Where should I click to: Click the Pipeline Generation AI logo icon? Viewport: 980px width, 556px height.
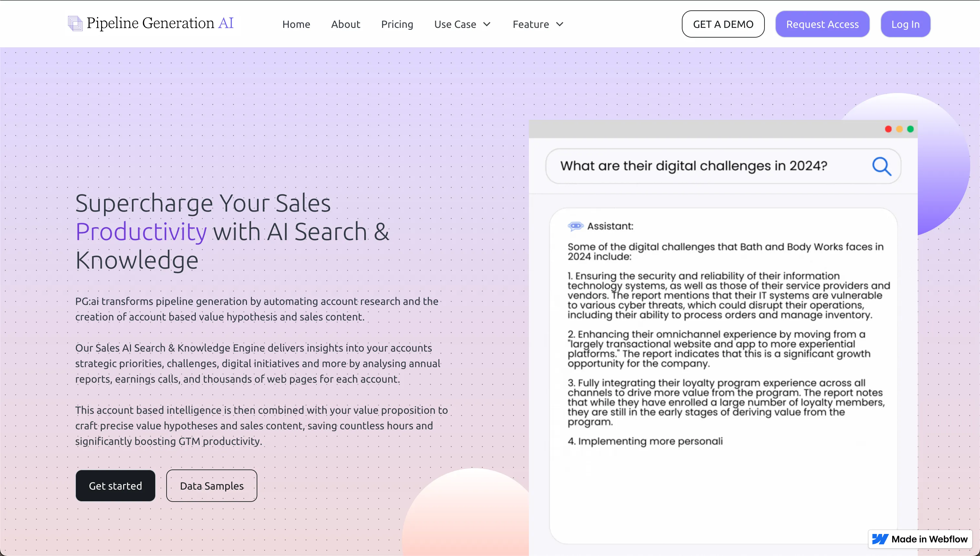click(75, 23)
